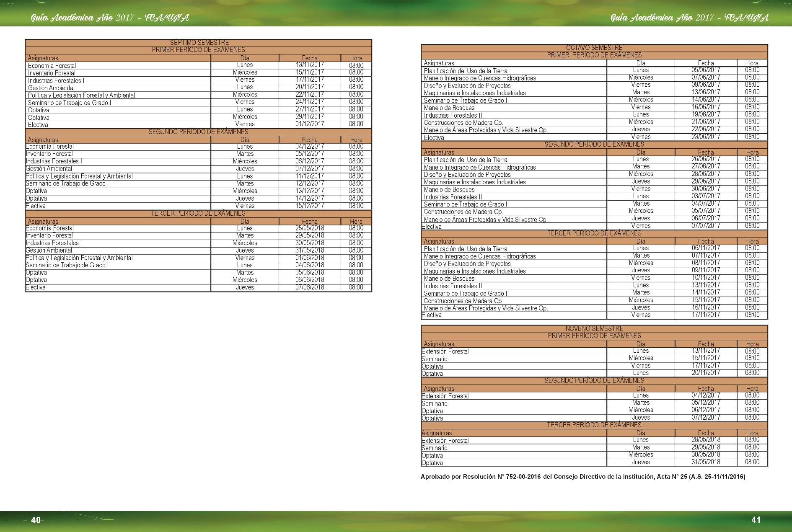Select the SÉPTIMO SEMESTRE table title
The height and width of the screenshot is (532, 792).
199,43
